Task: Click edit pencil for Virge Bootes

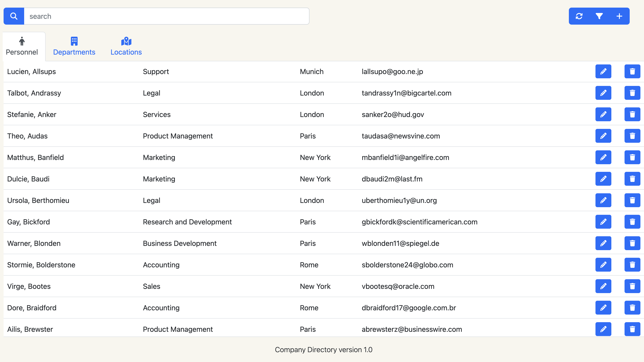Action: 603,286
